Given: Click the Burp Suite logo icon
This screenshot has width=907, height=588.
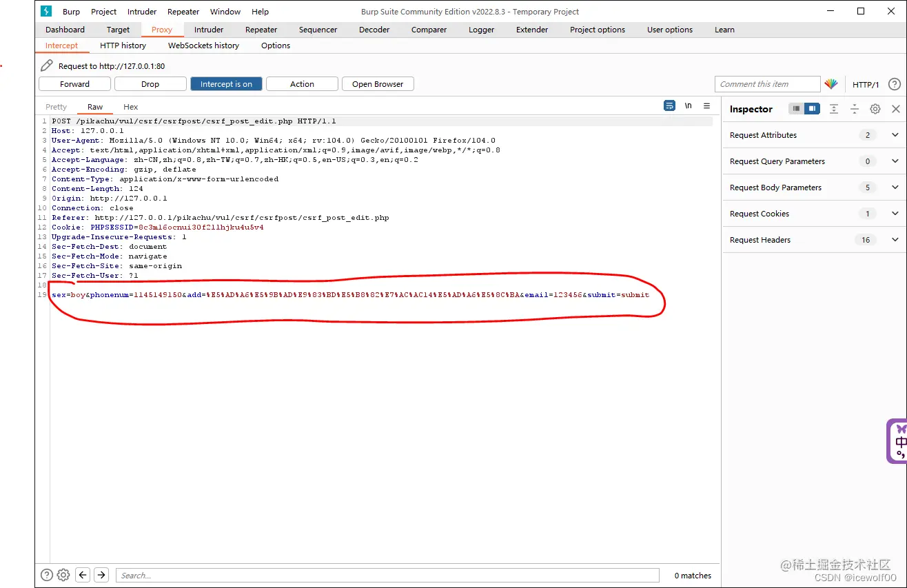Looking at the screenshot, I should click(x=46, y=11).
